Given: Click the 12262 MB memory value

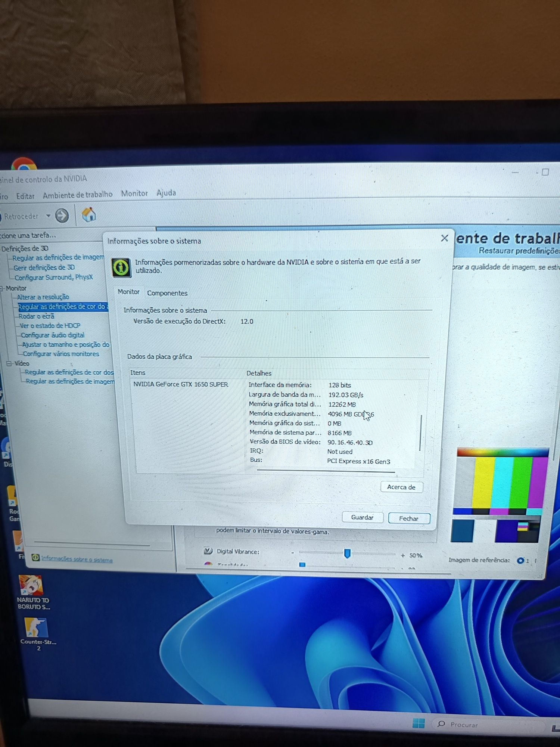Looking at the screenshot, I should point(342,405).
